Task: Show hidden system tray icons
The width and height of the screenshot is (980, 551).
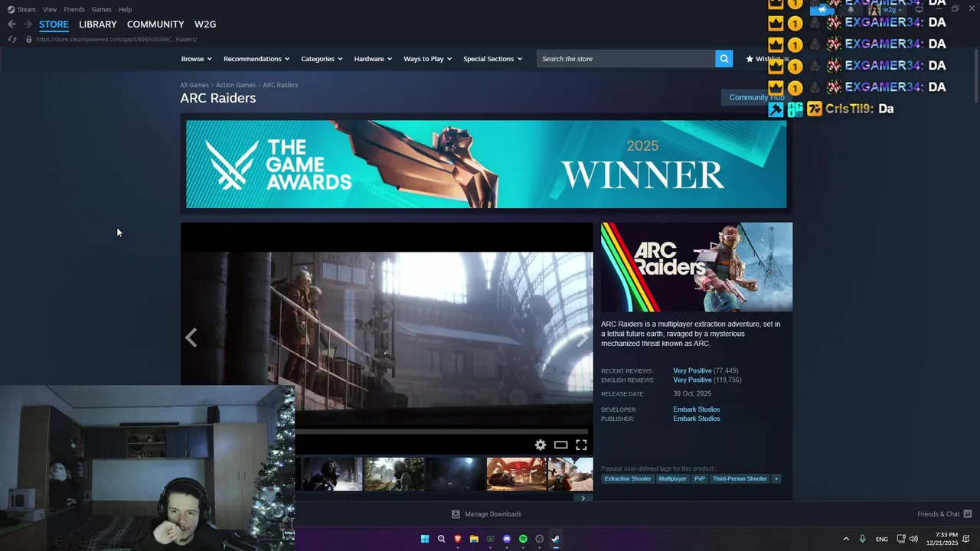Action: point(846,539)
